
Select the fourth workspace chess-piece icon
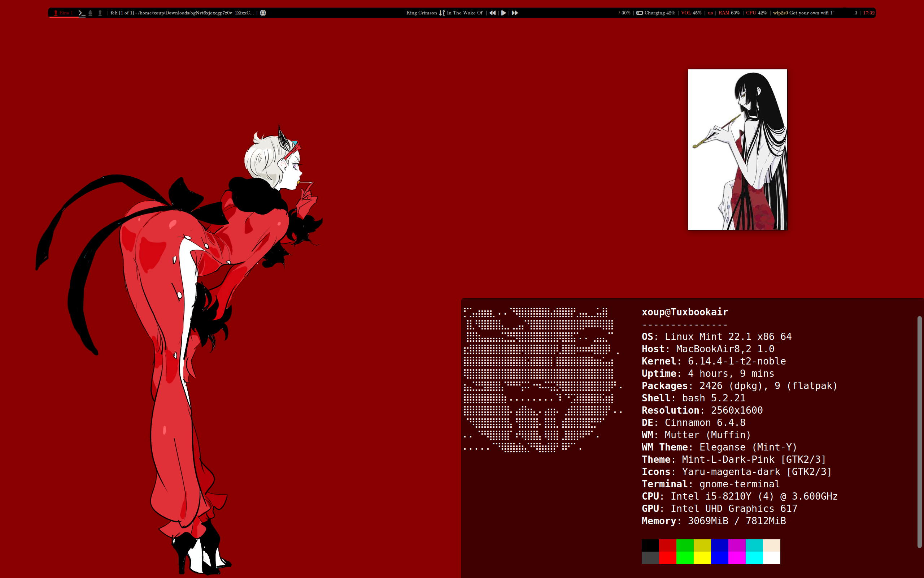click(100, 13)
